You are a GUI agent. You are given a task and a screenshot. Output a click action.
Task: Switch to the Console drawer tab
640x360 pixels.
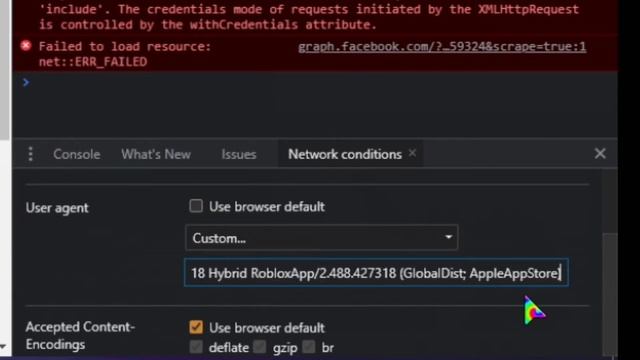pos(76,154)
